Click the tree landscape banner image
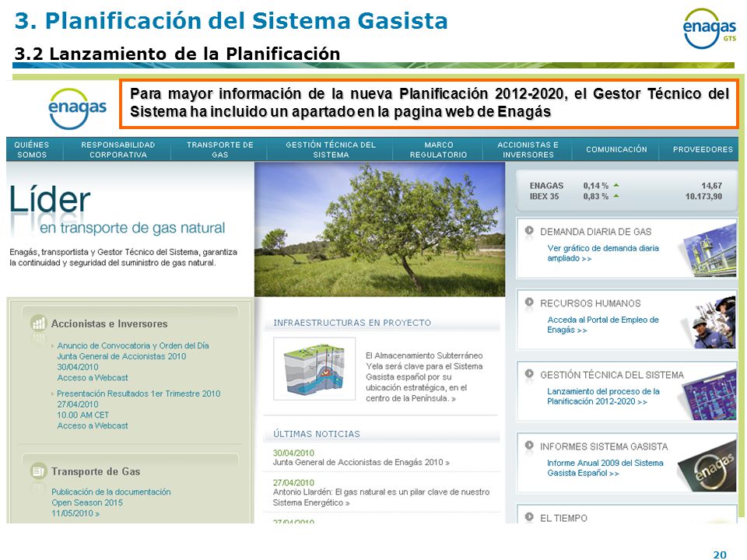This screenshot has width=747, height=560. 380,229
